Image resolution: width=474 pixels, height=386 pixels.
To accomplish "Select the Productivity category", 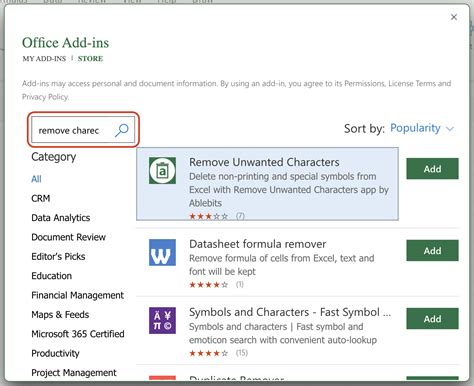I will pos(55,353).
